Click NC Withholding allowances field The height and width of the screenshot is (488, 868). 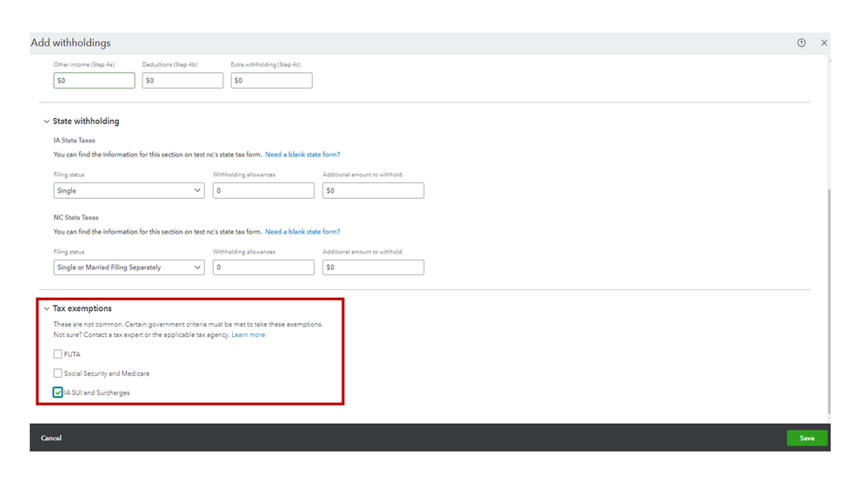(x=263, y=267)
